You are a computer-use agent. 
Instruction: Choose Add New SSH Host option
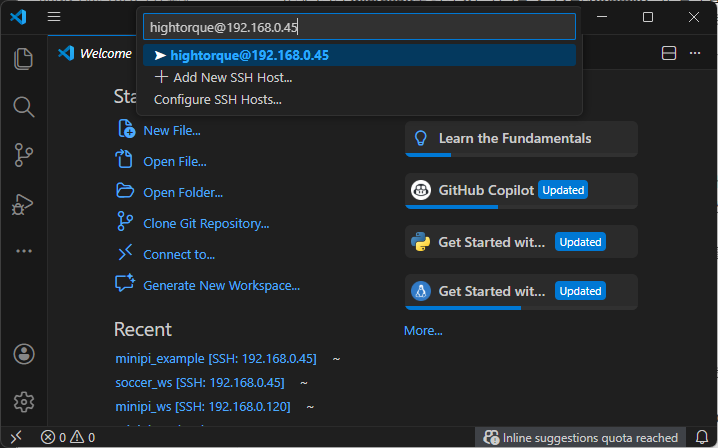point(359,77)
